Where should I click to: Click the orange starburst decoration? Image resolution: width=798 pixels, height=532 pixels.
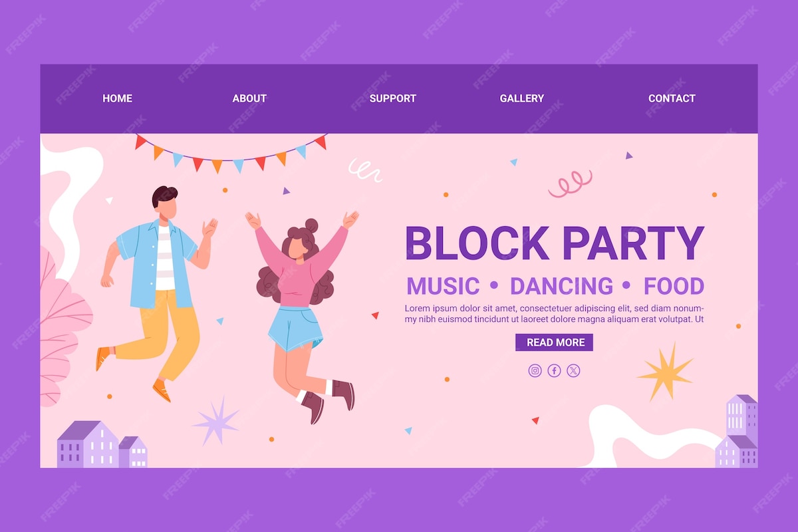[x=666, y=372]
